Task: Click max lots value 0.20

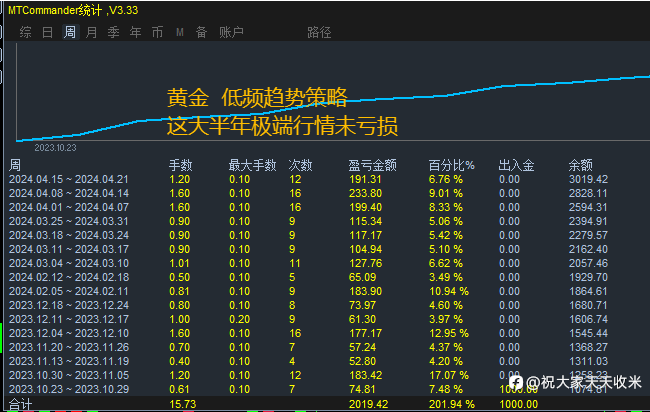Action: tap(240, 319)
